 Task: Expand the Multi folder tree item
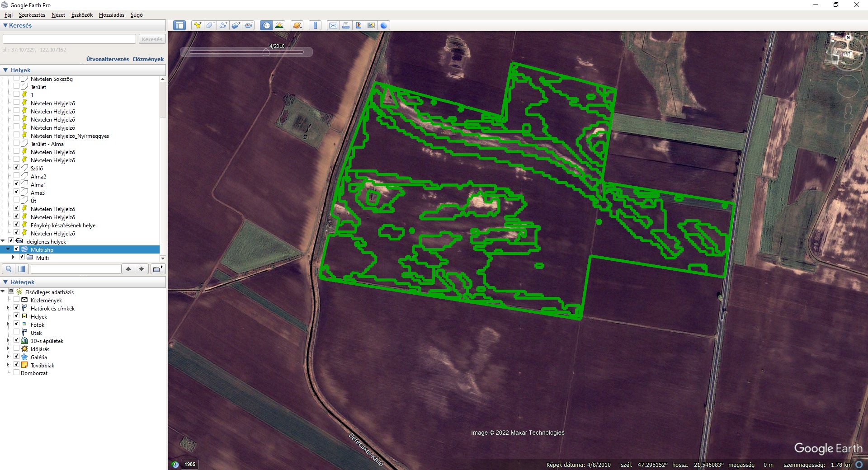(x=13, y=257)
